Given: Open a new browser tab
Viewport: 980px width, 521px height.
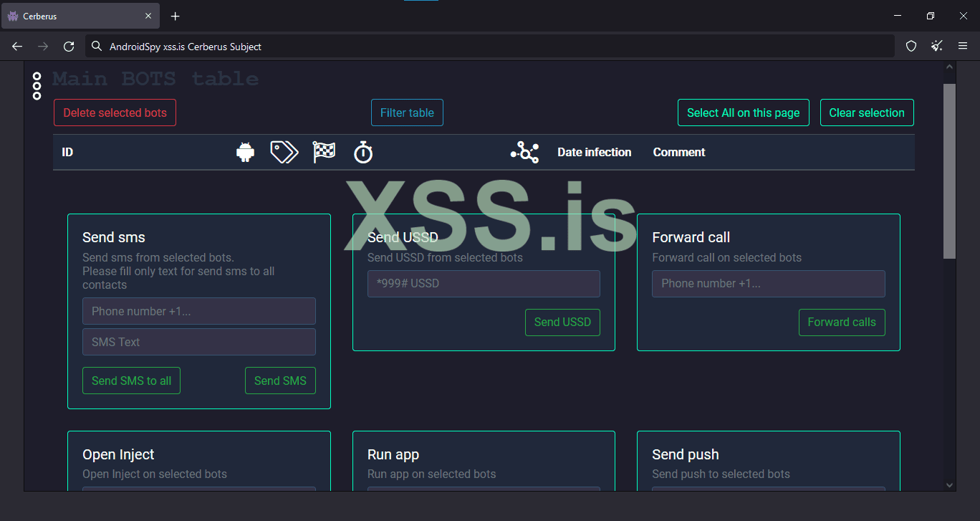Looking at the screenshot, I should pos(176,16).
